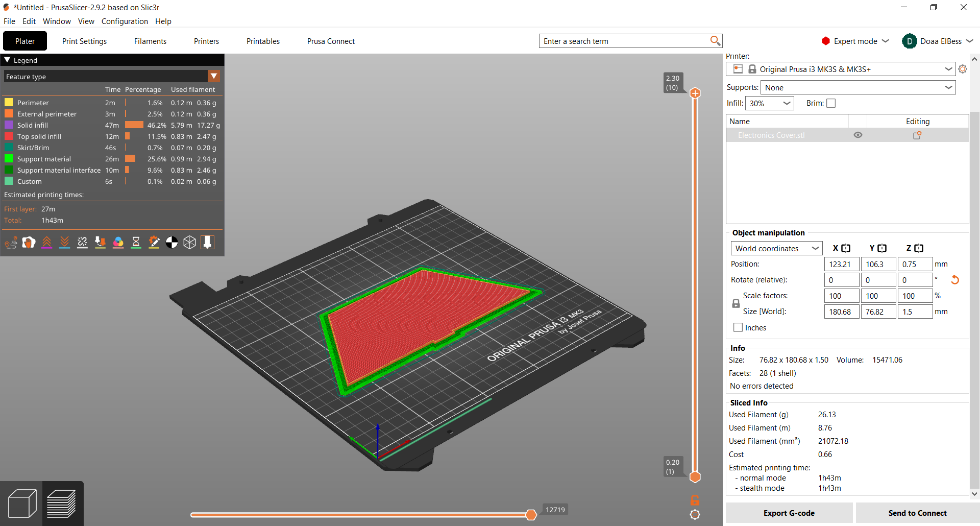Open the Edit menu
The width and height of the screenshot is (980, 526).
coord(29,21)
